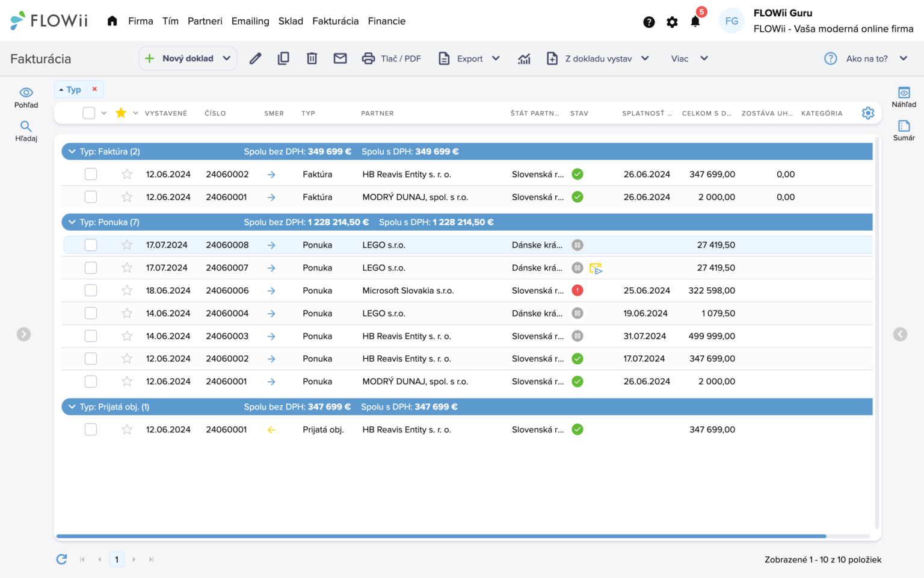This screenshot has width=924, height=578.
Task: Collapse the Typ: Faktúra group
Action: [x=72, y=152]
